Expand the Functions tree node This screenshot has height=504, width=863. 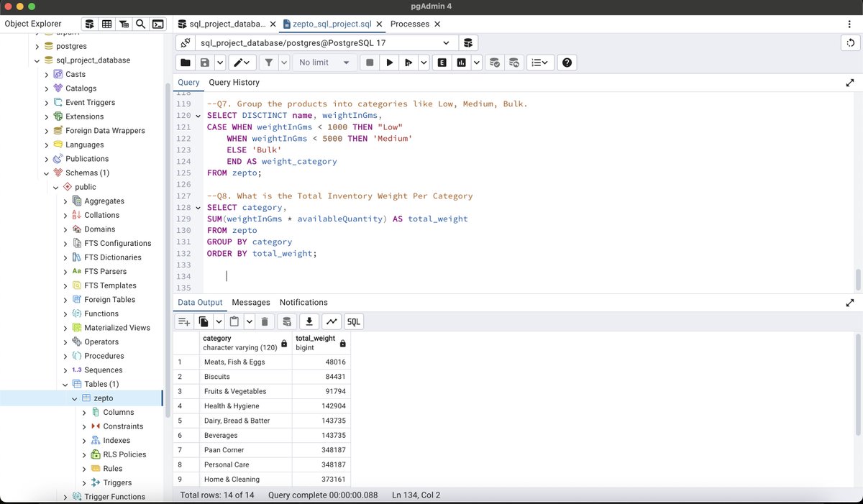65,313
